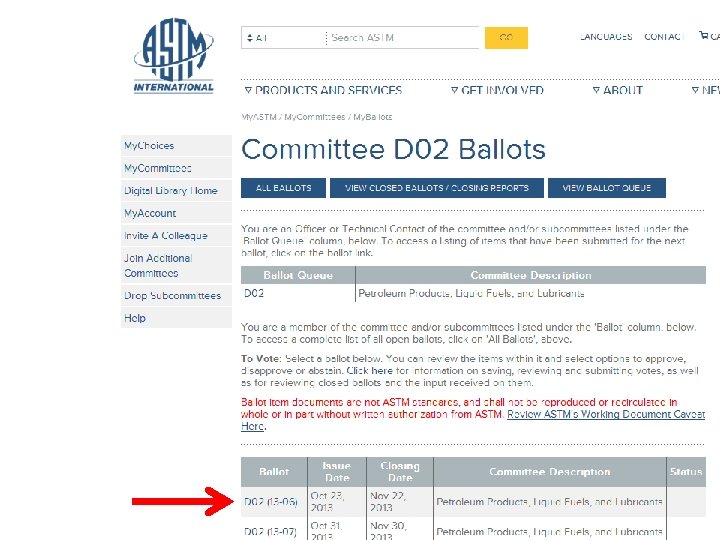Screen dimensions: 720x540
Task: Open ballot D02 (13-06)
Action: [x=270, y=502]
